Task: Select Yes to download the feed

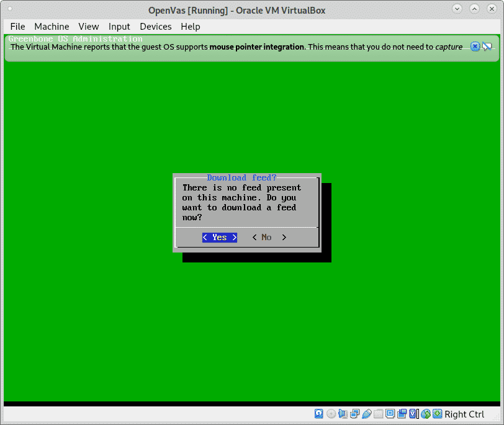Action: (x=220, y=238)
